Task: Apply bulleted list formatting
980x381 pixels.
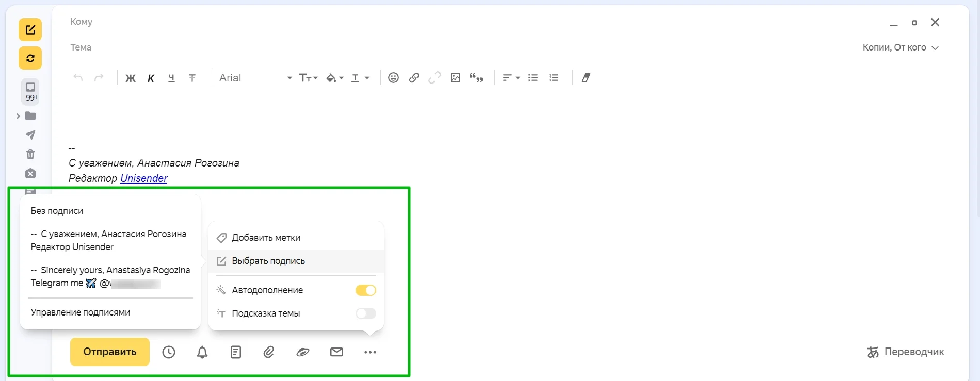Action: [x=533, y=78]
